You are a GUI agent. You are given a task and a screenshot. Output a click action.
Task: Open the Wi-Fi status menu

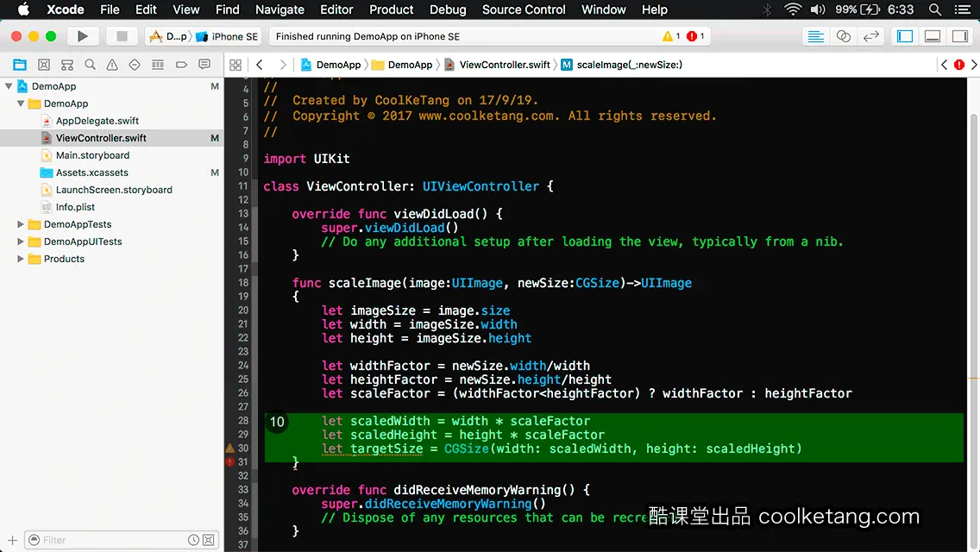point(793,9)
